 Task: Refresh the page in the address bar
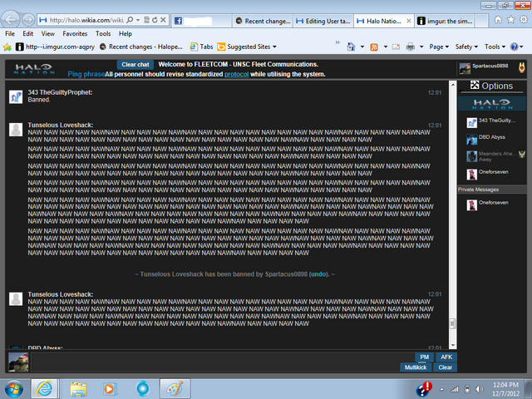pos(155,20)
